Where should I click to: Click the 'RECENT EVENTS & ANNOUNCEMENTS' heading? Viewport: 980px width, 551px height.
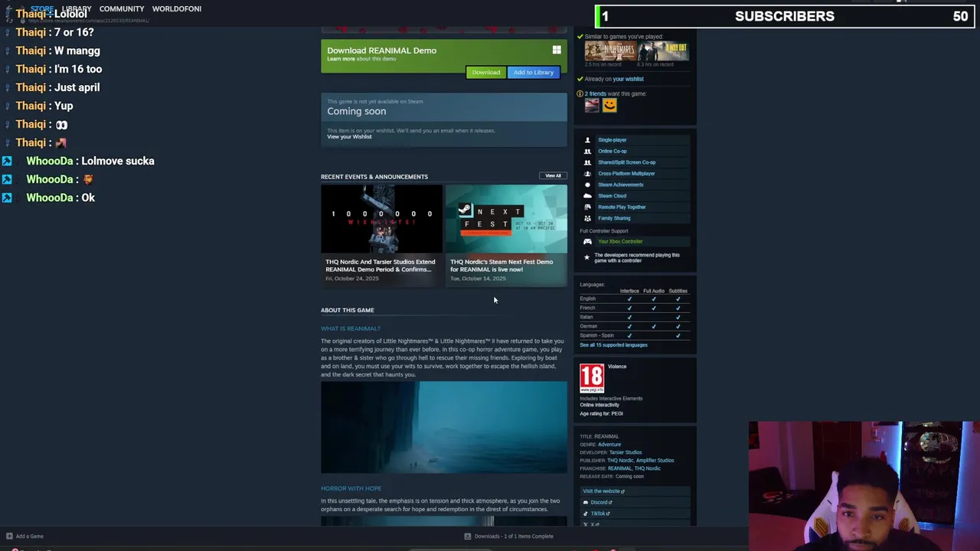pos(374,177)
